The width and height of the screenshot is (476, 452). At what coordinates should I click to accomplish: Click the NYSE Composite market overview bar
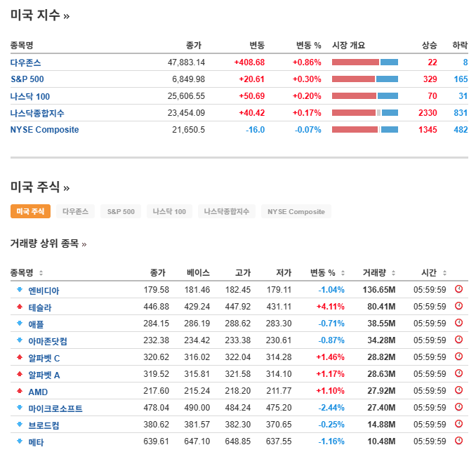(x=365, y=130)
